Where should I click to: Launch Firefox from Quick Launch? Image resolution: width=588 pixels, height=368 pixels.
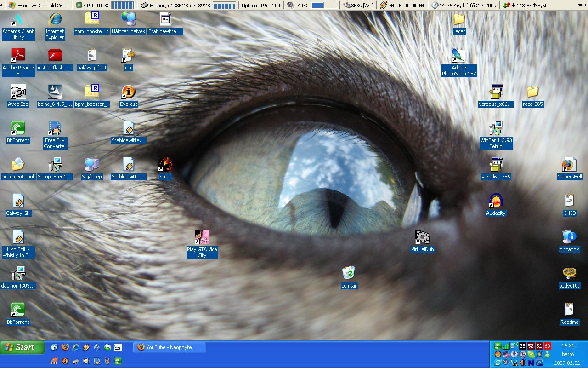(x=65, y=347)
